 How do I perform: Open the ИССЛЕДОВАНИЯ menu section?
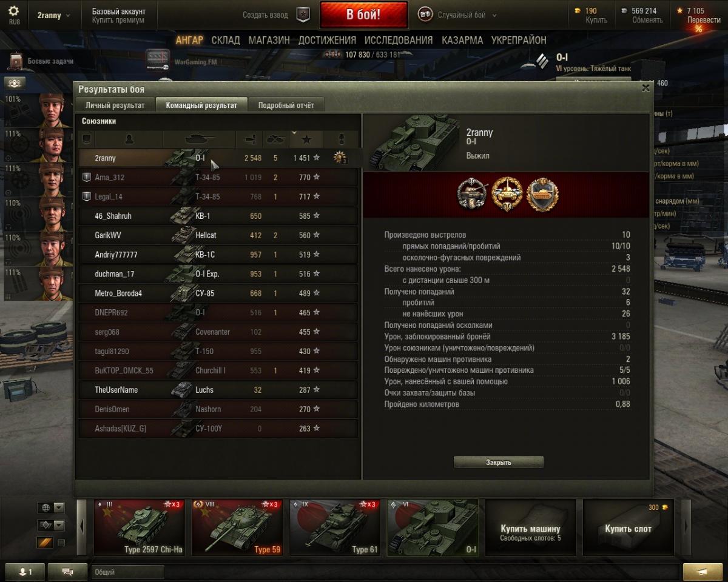399,40
